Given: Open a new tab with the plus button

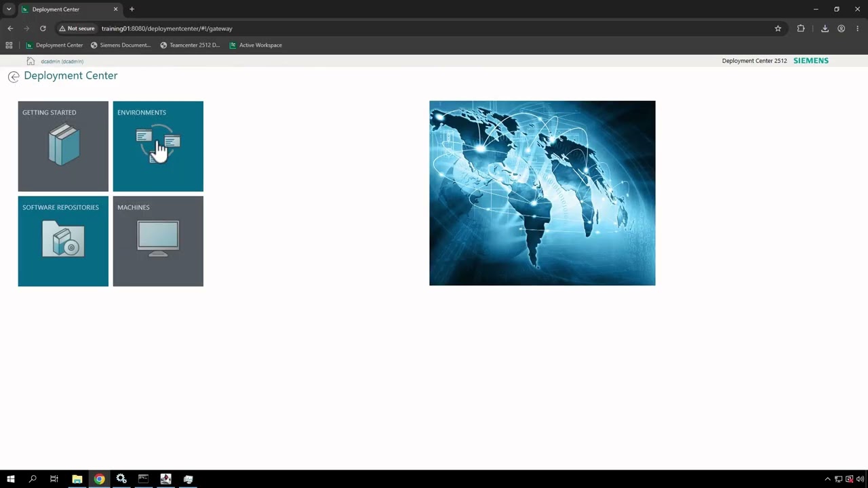Looking at the screenshot, I should (x=132, y=9).
